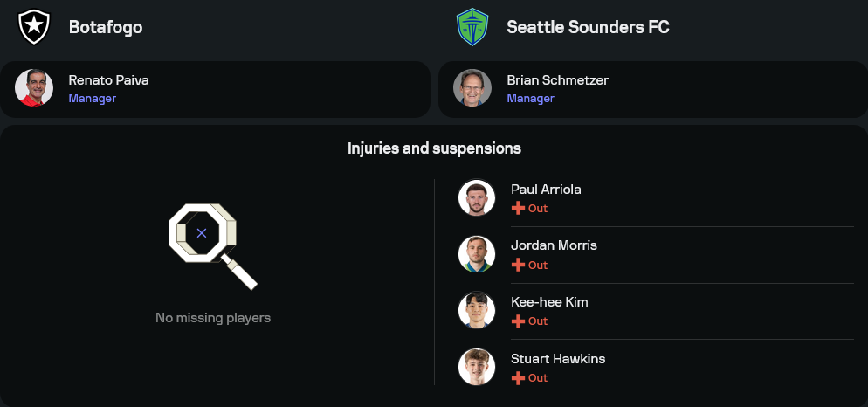Select Paul Arriola's player avatar
The image size is (868, 407).
pyautogui.click(x=477, y=198)
